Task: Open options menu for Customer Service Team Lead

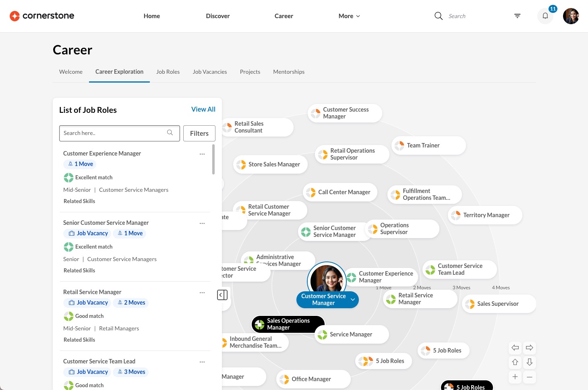Action: click(x=202, y=362)
